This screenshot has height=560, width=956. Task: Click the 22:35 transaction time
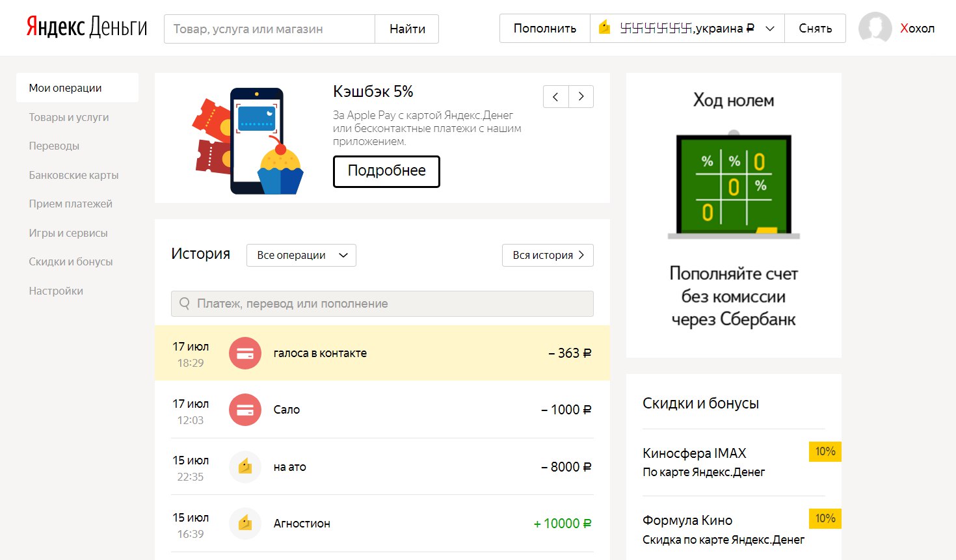tap(191, 477)
